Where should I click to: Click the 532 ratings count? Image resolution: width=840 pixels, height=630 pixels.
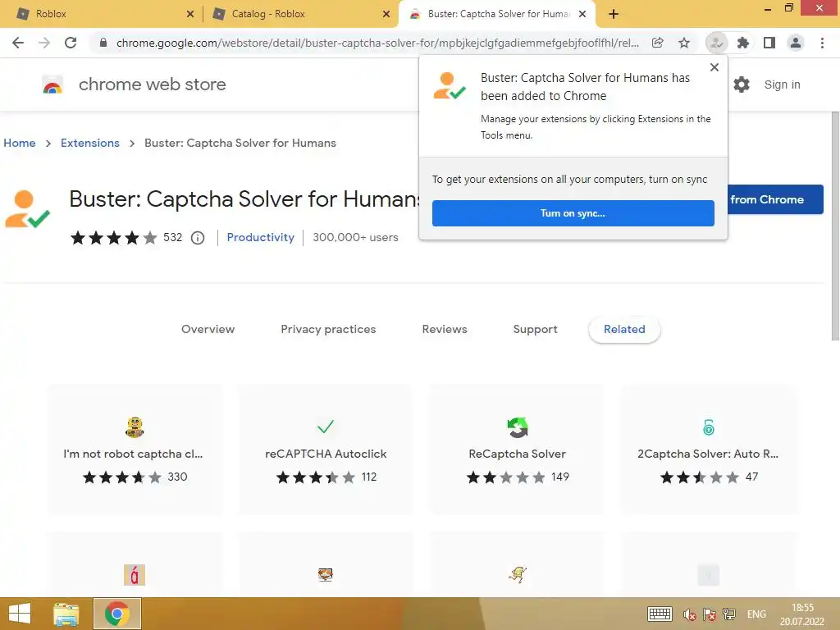click(172, 237)
